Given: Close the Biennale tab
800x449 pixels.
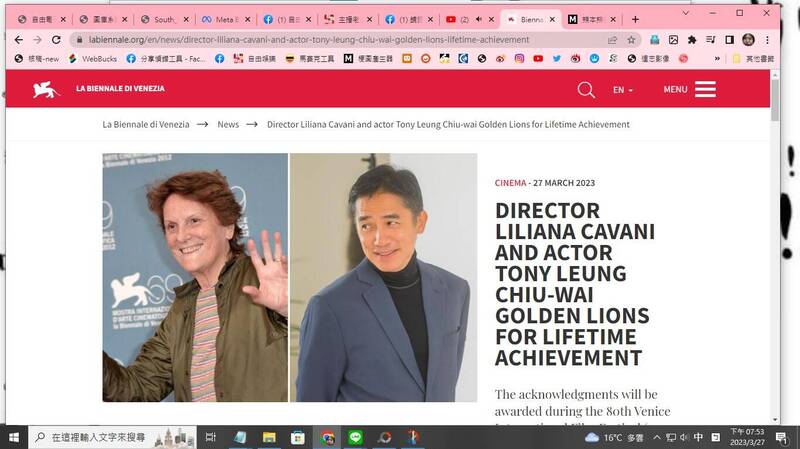Looking at the screenshot, I should [552, 19].
